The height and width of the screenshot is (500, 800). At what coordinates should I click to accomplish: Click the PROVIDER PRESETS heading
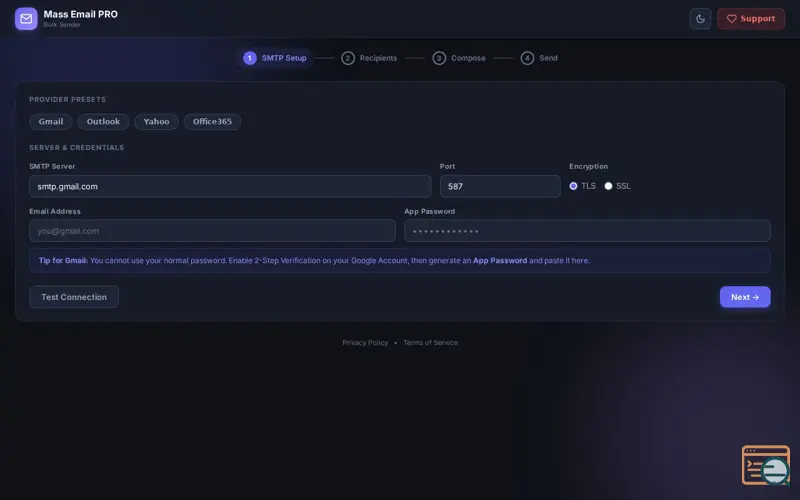(x=67, y=99)
